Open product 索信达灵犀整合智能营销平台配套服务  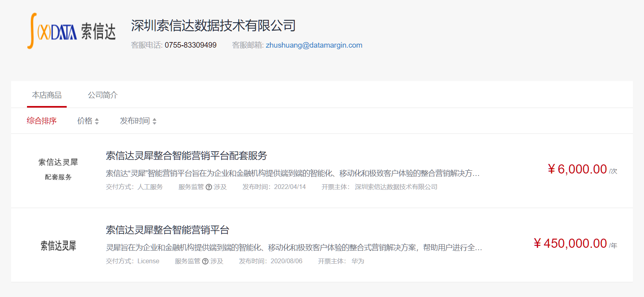(187, 156)
